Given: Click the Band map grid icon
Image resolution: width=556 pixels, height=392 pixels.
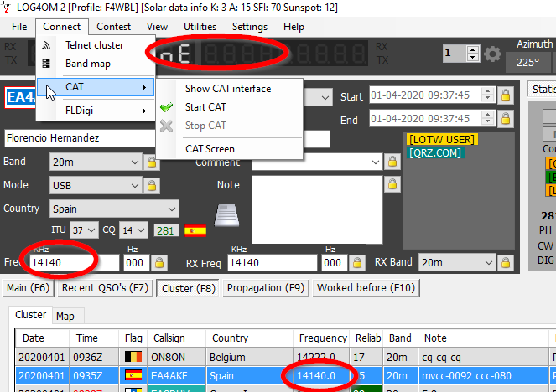Looking at the screenshot, I should [46, 64].
